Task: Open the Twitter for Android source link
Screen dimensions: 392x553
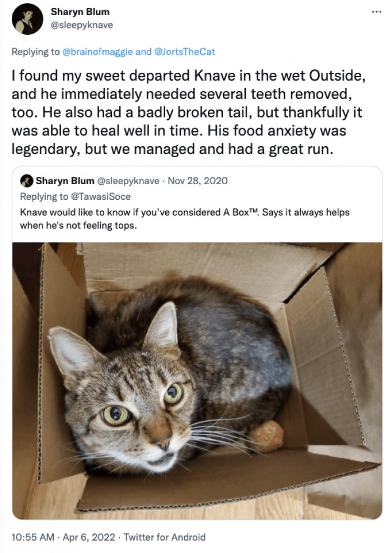Action: [x=165, y=537]
